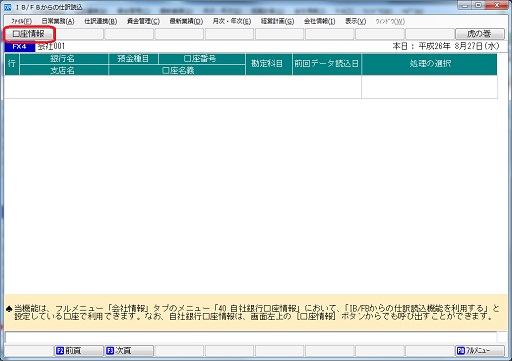This screenshot has height=361, width=512.
Task: Open the 日常業務(A) menu
Action: (x=58, y=21)
